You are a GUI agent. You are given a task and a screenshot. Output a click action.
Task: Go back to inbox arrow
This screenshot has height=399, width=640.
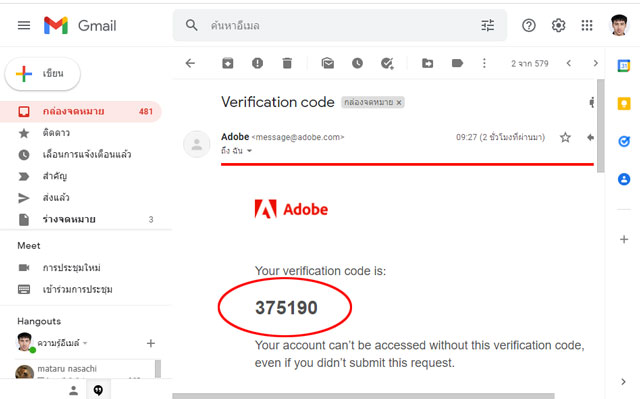pos(190,63)
